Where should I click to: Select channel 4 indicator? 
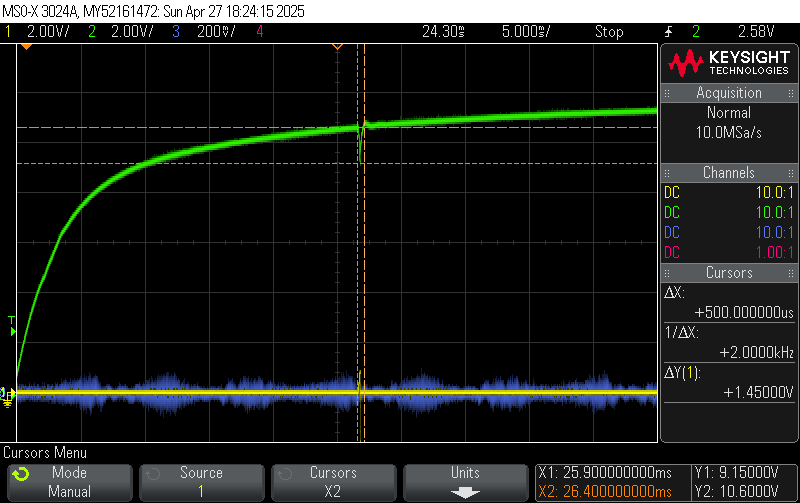[260, 32]
